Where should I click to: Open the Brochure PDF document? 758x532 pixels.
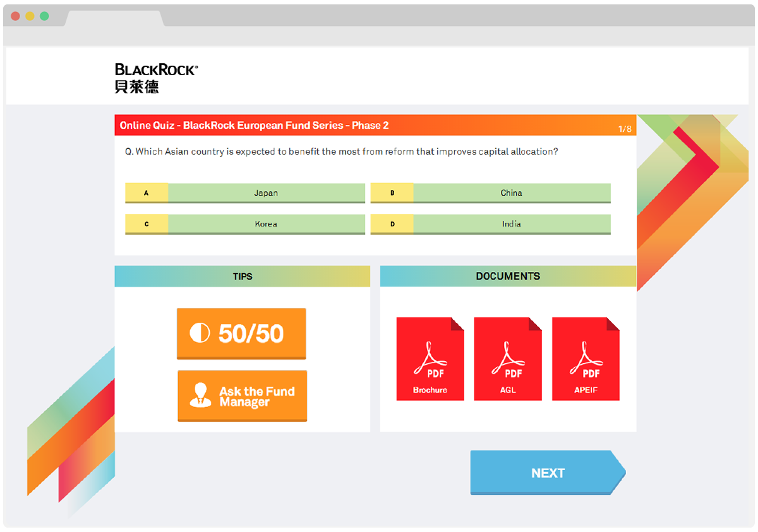point(430,358)
